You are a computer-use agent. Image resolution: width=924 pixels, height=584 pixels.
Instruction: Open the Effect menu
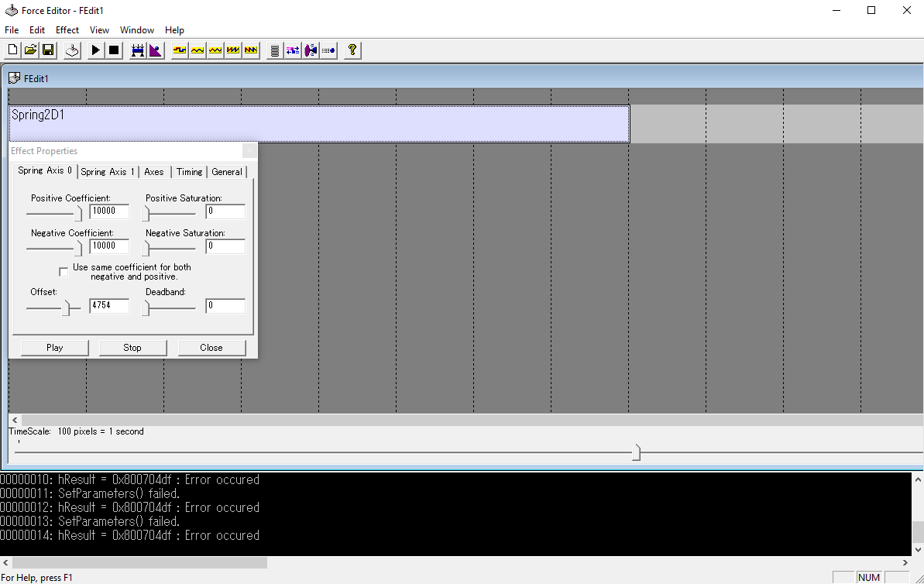67,30
